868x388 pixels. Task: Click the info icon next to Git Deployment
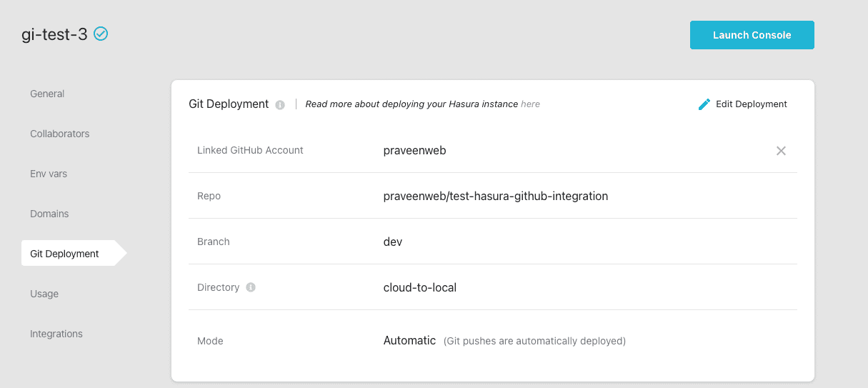pos(280,104)
